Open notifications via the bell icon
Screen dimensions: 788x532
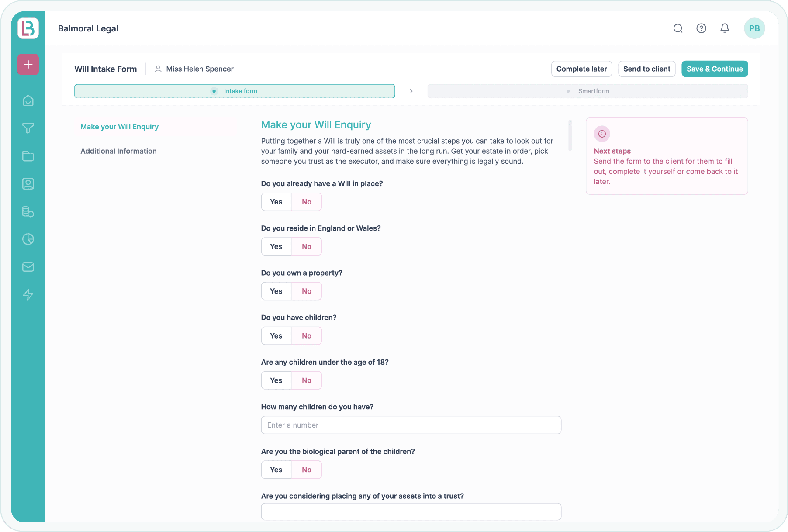pos(725,28)
